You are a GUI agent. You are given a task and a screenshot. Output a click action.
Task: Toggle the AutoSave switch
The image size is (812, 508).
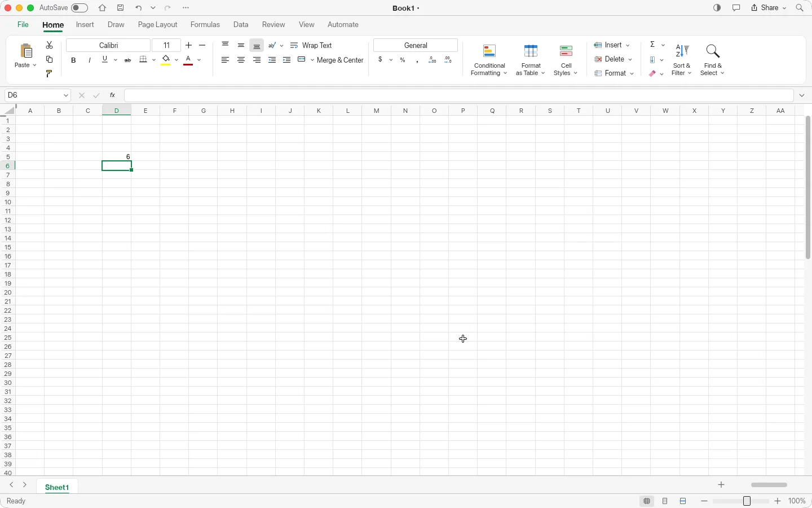click(80, 8)
